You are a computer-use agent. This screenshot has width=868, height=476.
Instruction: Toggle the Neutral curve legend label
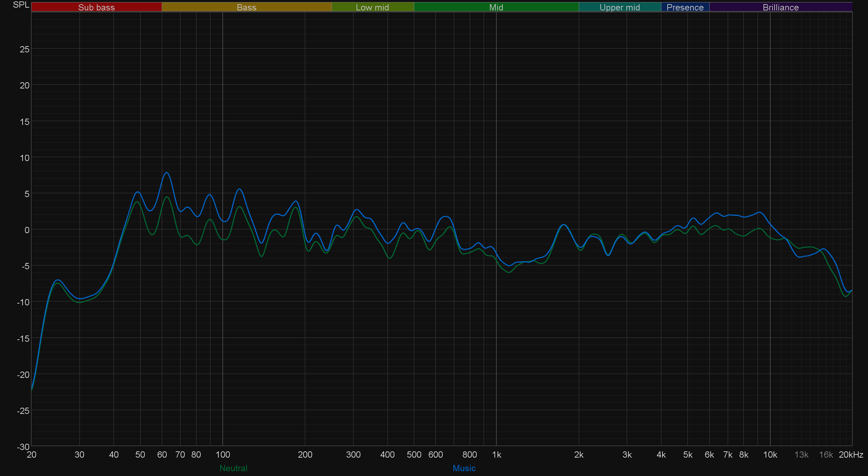pyautogui.click(x=233, y=468)
